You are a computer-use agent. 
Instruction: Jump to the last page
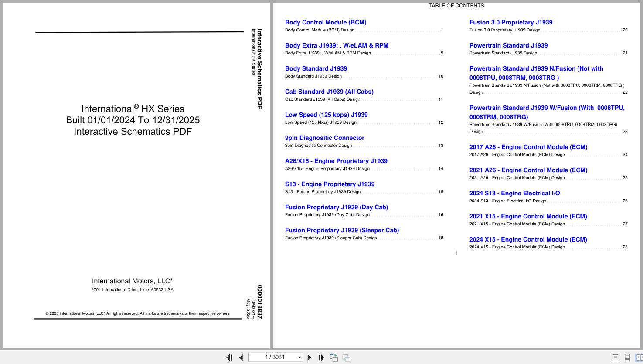click(321, 357)
